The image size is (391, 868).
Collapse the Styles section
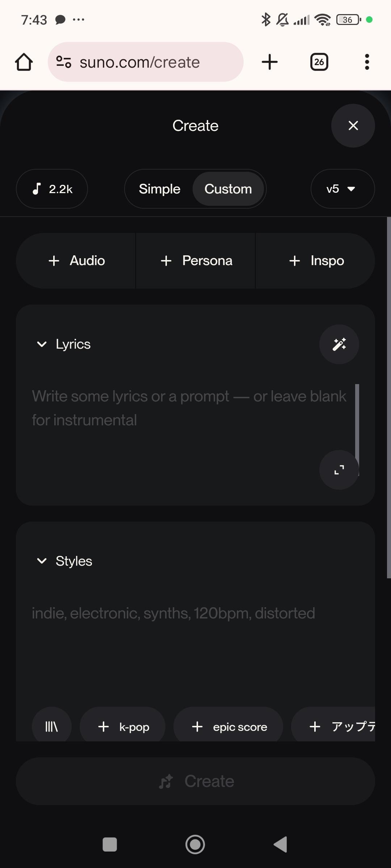pos(42,561)
